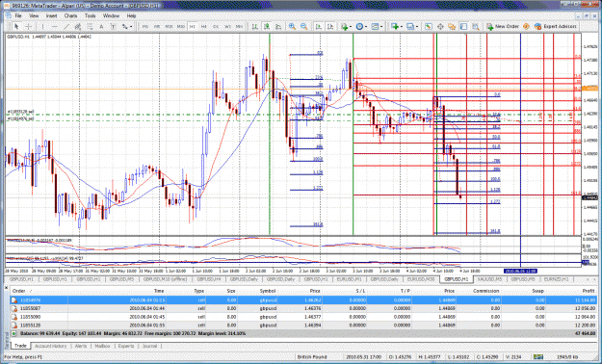Click the New Order button

(503, 27)
